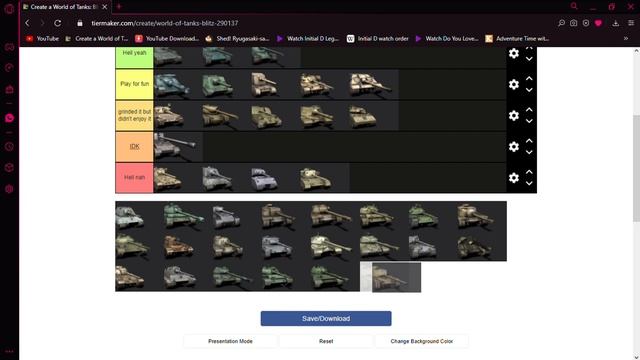
Task: Open Presentation Mode
Action: tap(230, 341)
